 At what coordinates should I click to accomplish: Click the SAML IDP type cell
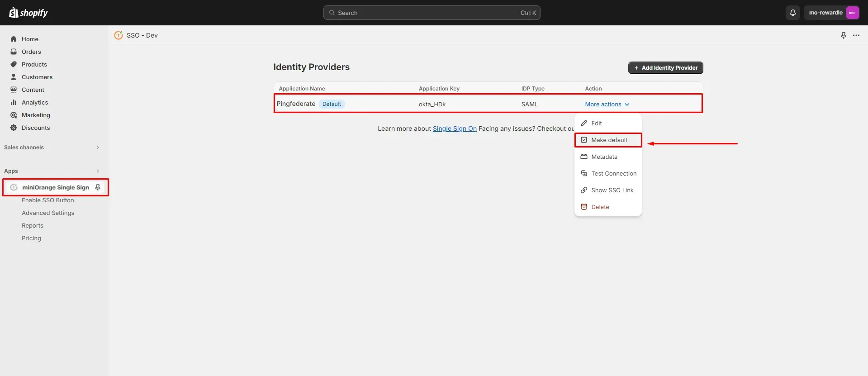(529, 104)
